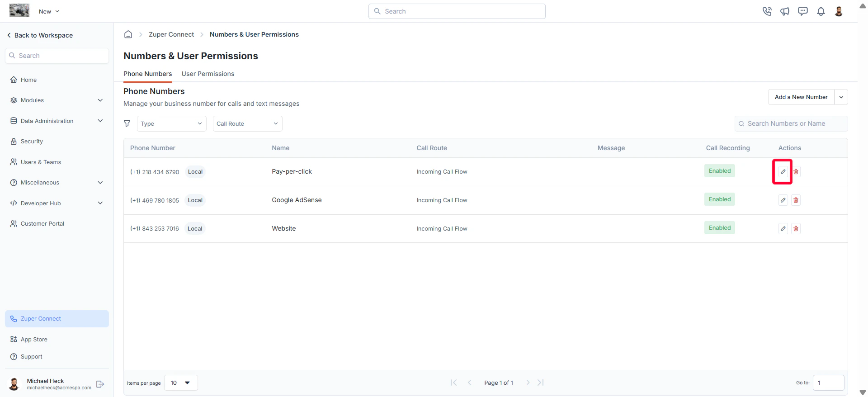Open the items per page dropdown

181,383
